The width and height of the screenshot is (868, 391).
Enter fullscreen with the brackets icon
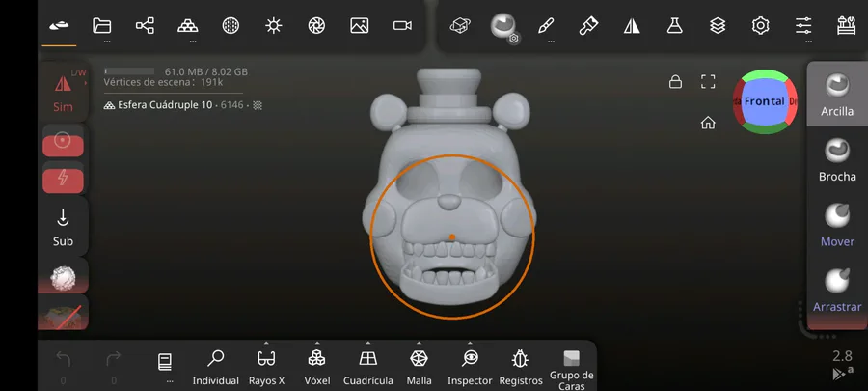[708, 82]
